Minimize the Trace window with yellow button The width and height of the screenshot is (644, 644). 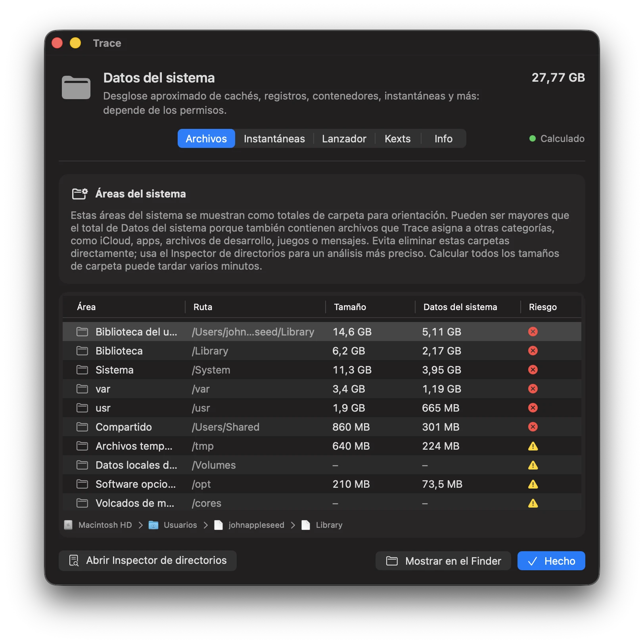click(75, 43)
